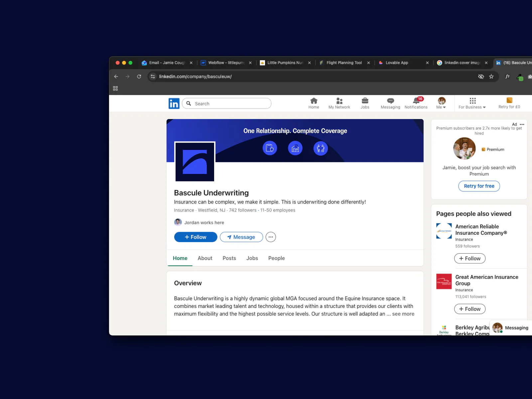Click the house cover icon
The width and height of the screenshot is (532, 399).
295,148
